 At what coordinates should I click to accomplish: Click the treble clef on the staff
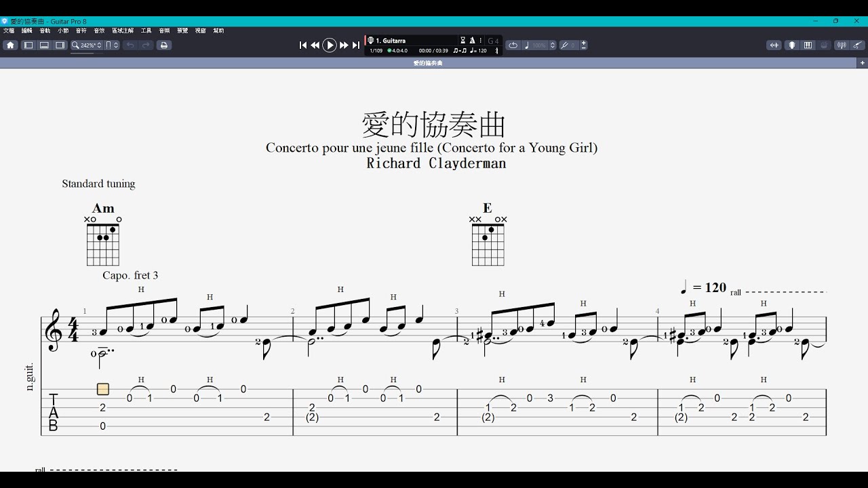tap(53, 330)
